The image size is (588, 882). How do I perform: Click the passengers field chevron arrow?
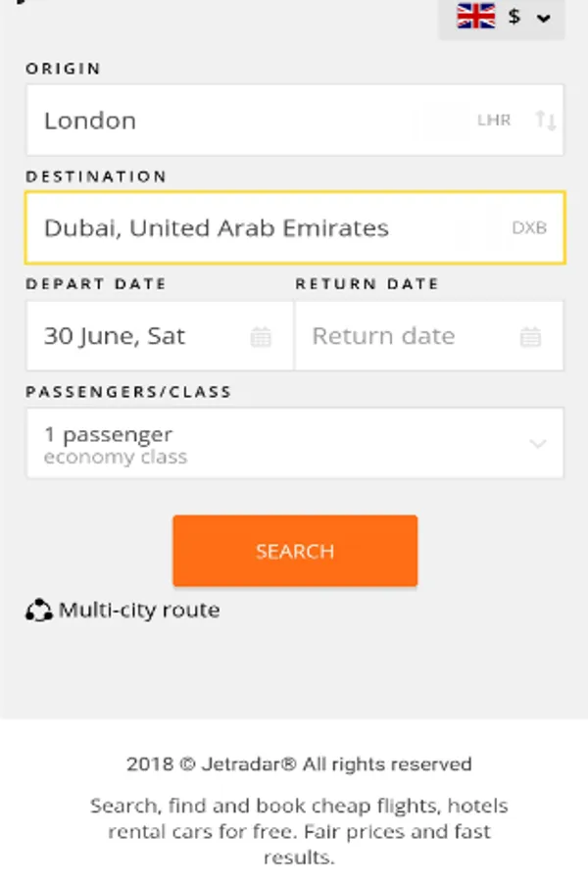pyautogui.click(x=538, y=443)
